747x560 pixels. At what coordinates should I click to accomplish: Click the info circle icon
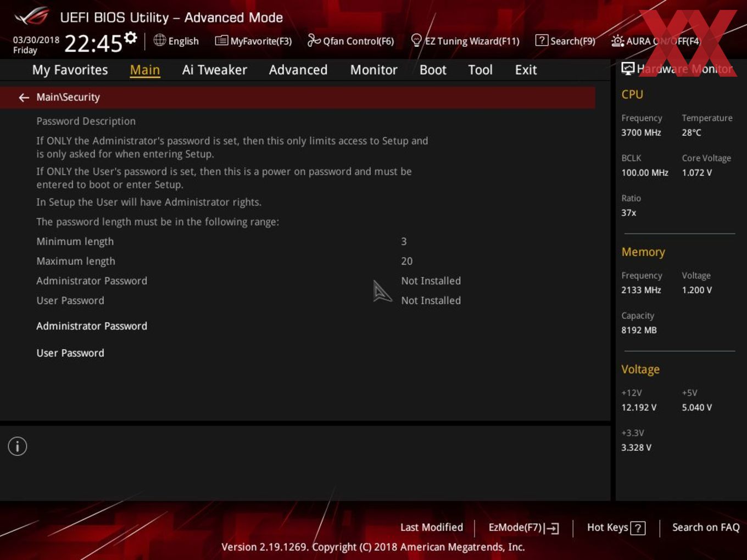(x=18, y=446)
